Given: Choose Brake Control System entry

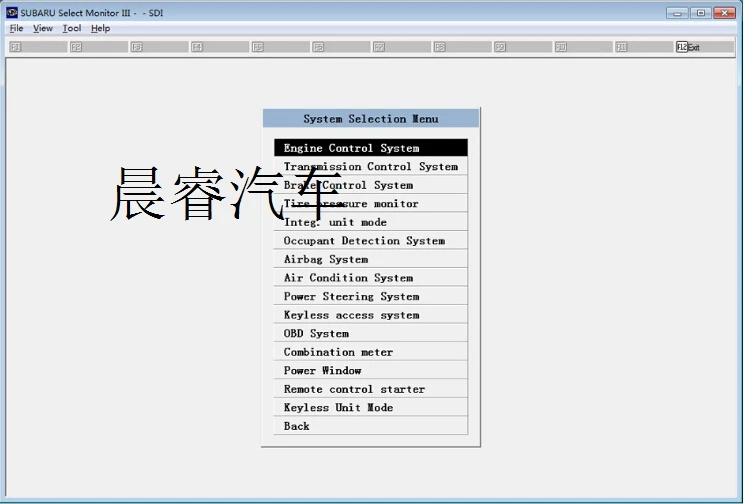Looking at the screenshot, I should 371,185.
